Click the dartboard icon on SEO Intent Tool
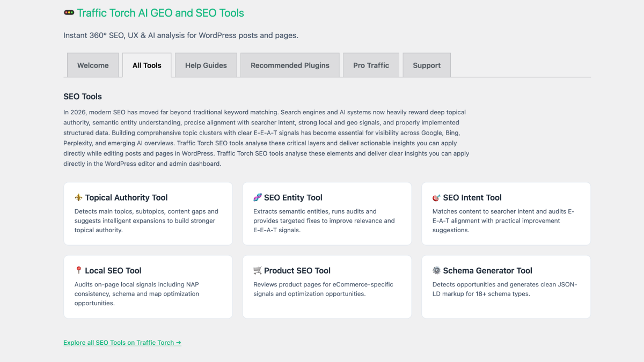 click(x=437, y=197)
